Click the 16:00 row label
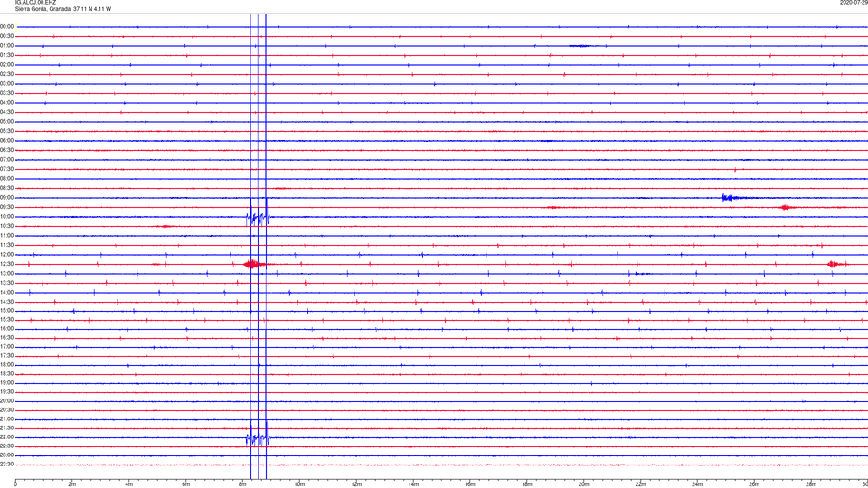 click(7, 329)
